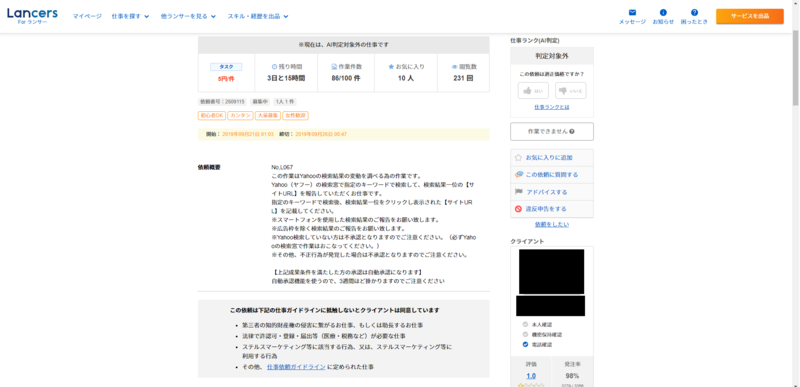Click the document icon beside 作業件数
800x387 pixels.
pyautogui.click(x=334, y=67)
